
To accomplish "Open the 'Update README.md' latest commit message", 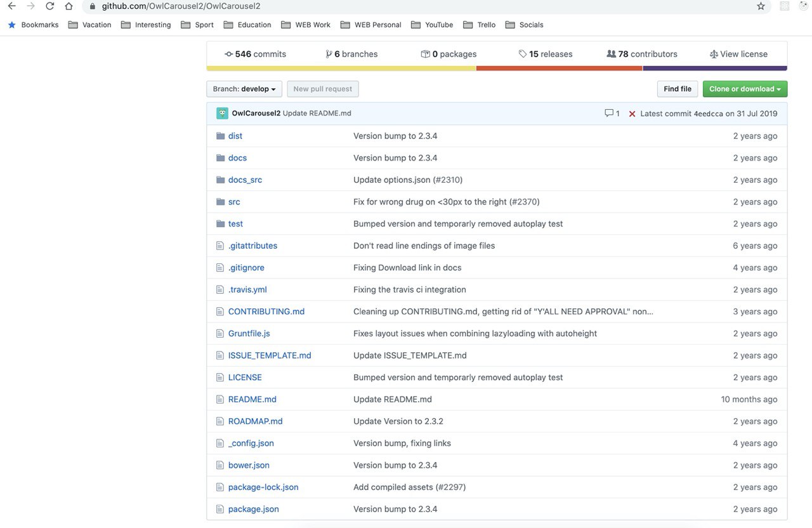I will [317, 114].
